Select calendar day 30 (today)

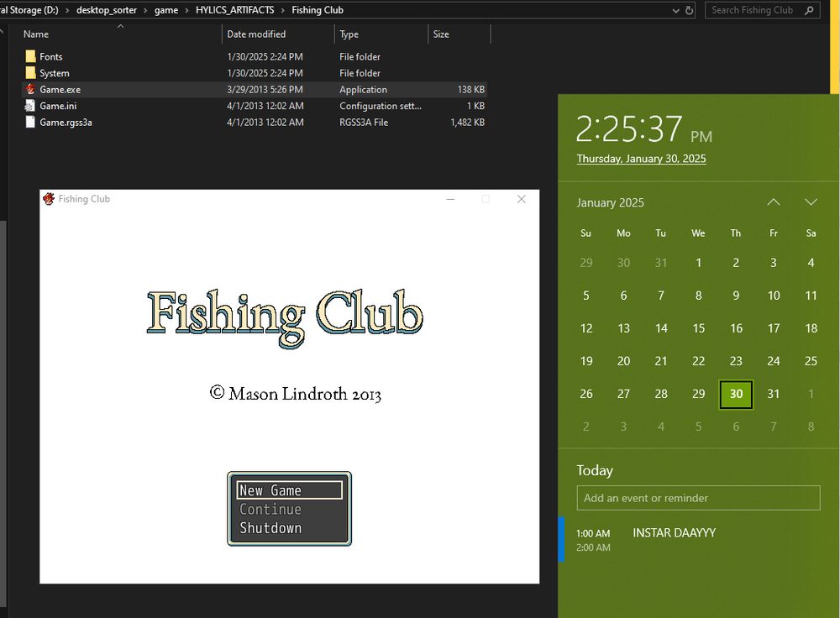click(736, 394)
